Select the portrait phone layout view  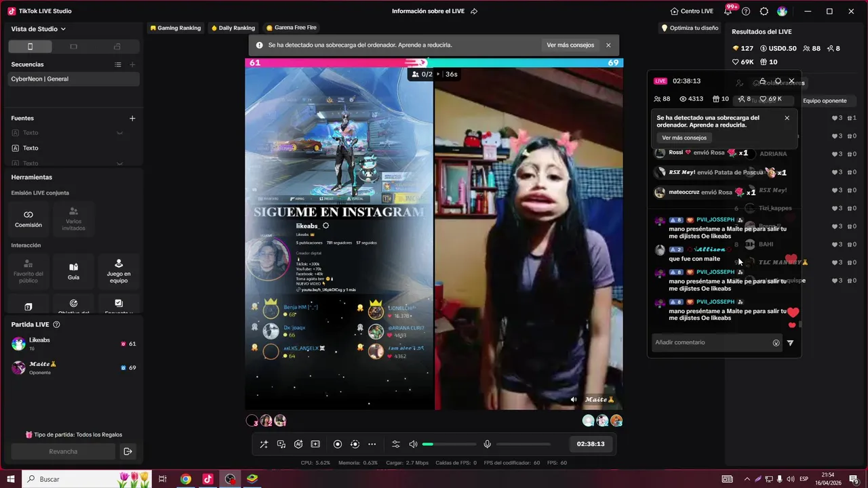[x=30, y=47]
